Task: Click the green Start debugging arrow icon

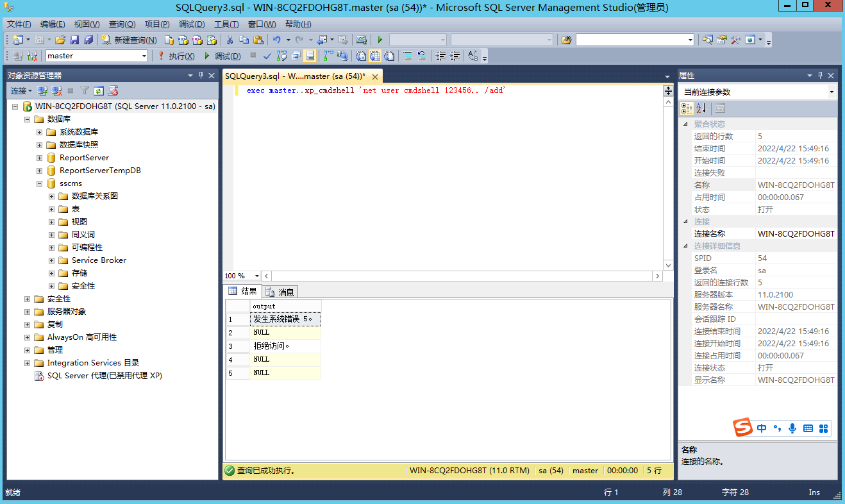Action: 380,40
